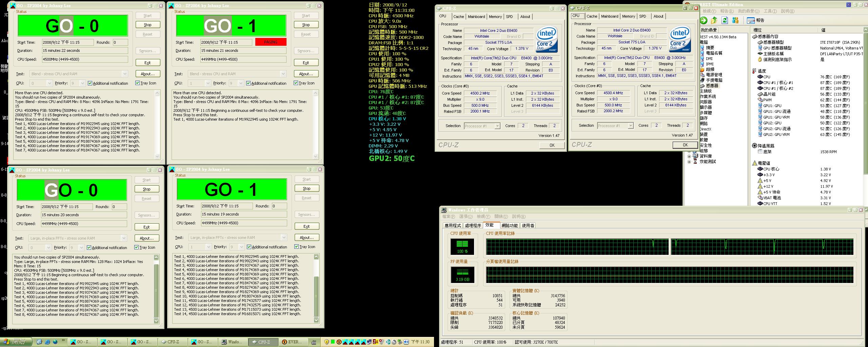868x347 pixels.
Task: Open 處理程序 tab in Task Manager
Action: (x=473, y=225)
